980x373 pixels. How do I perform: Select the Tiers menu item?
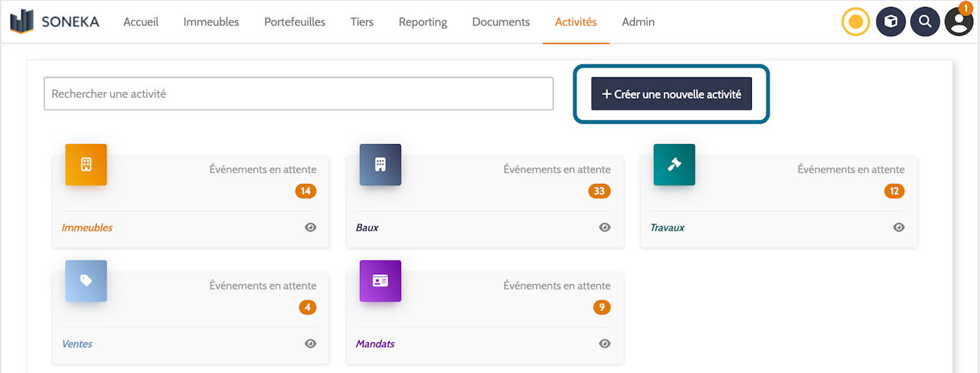(362, 22)
